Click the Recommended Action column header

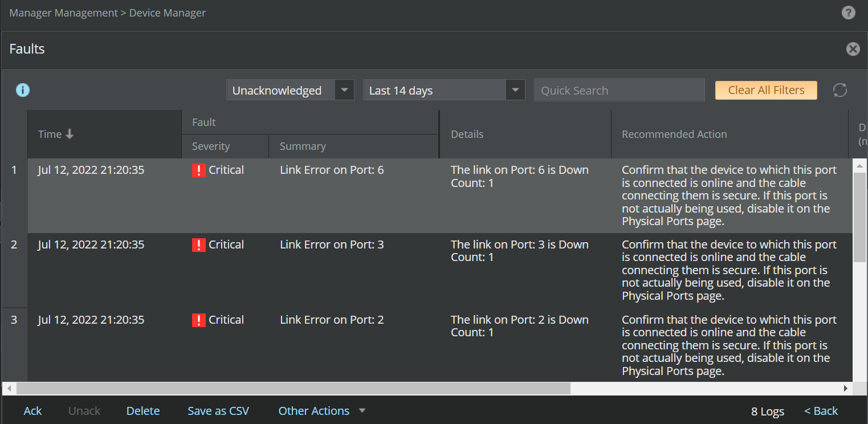tap(730, 134)
